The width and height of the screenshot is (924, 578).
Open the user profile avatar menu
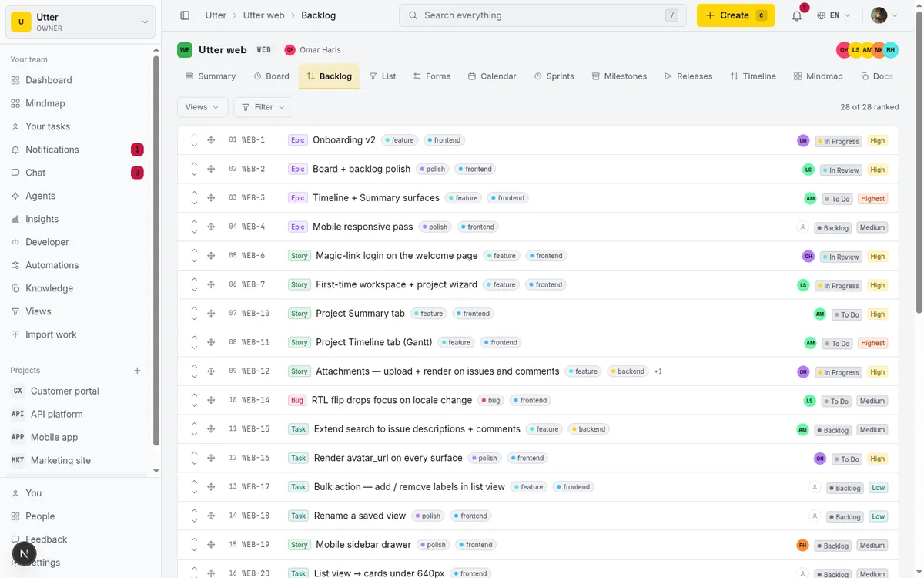click(x=884, y=15)
